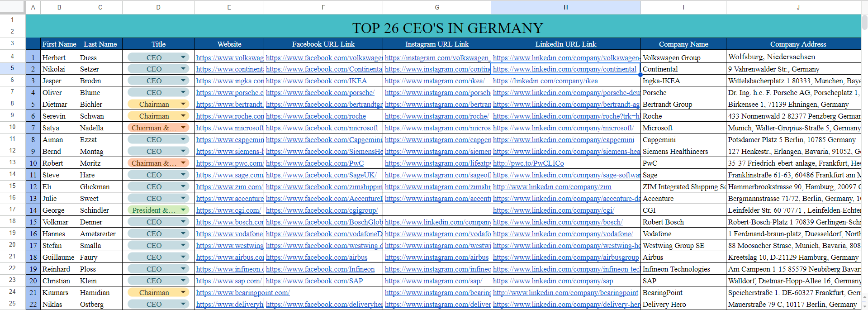Open the Facebook PwC link

tap(315, 163)
